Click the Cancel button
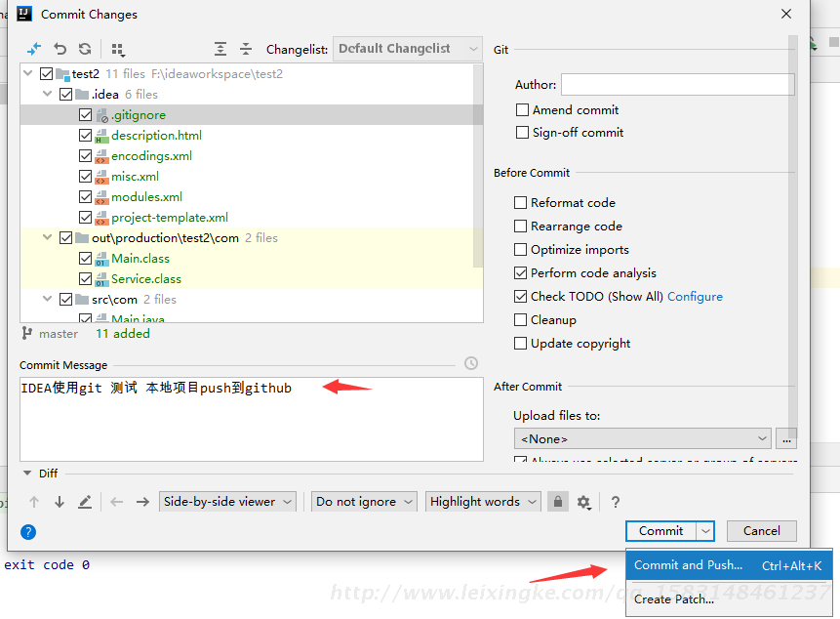 [x=761, y=531]
